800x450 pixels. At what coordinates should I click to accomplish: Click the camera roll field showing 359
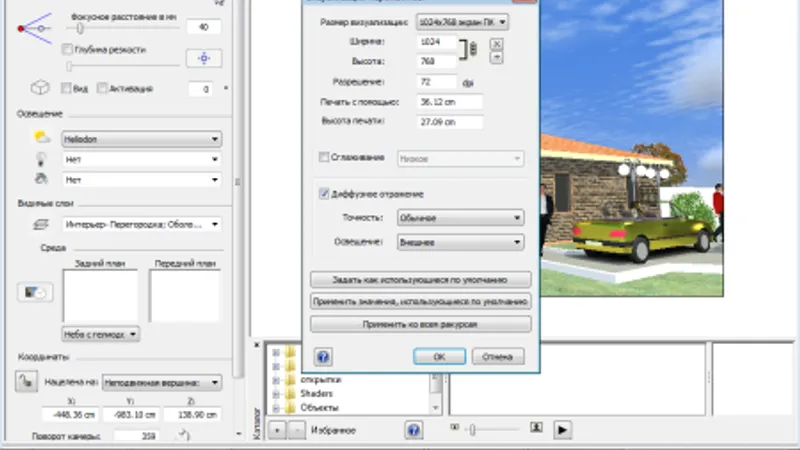pyautogui.click(x=136, y=436)
